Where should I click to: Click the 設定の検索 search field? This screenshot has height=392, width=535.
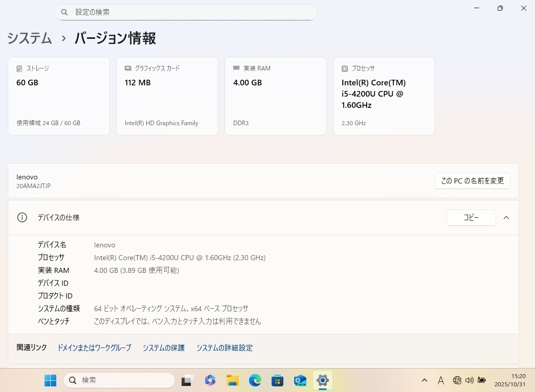point(186,12)
